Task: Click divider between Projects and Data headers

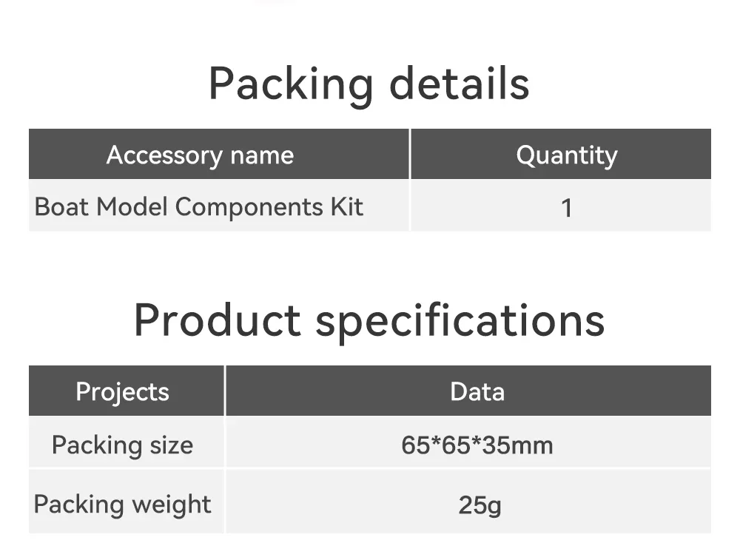Action: coord(225,391)
